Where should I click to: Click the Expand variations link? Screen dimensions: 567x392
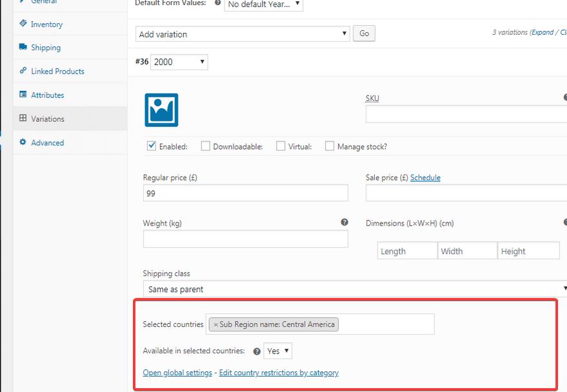click(542, 32)
